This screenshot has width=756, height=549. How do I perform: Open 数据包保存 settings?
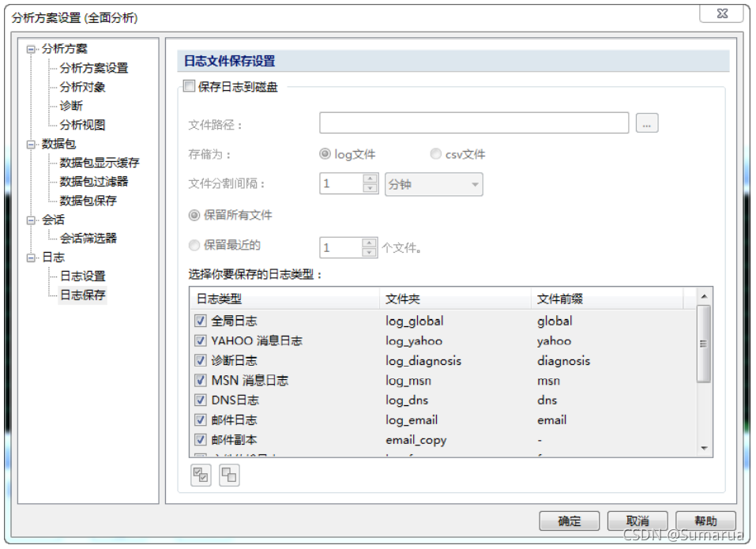coord(88,201)
